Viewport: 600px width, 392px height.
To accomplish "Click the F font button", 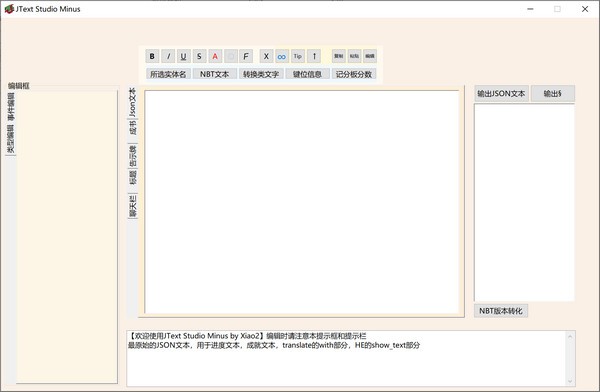I will pos(246,56).
